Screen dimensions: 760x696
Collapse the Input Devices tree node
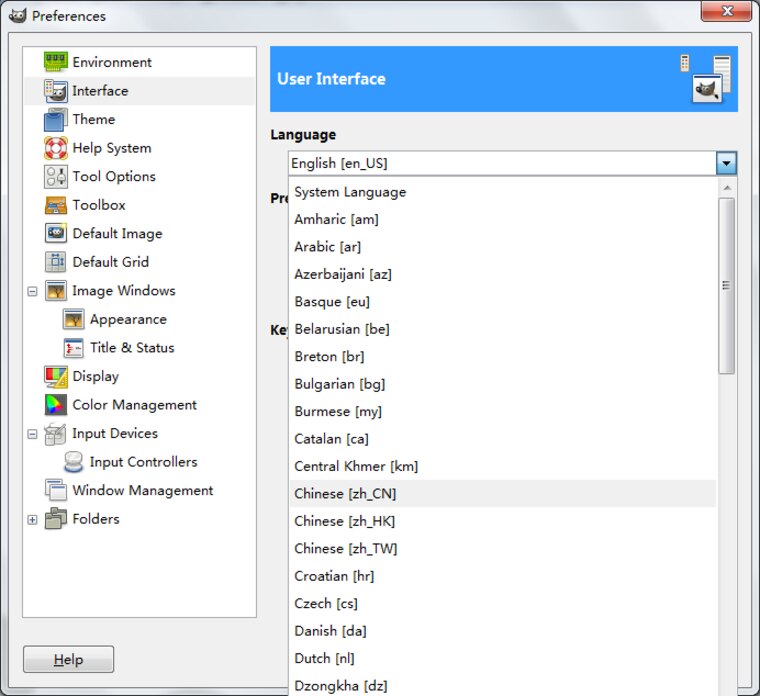pyautogui.click(x=32, y=434)
